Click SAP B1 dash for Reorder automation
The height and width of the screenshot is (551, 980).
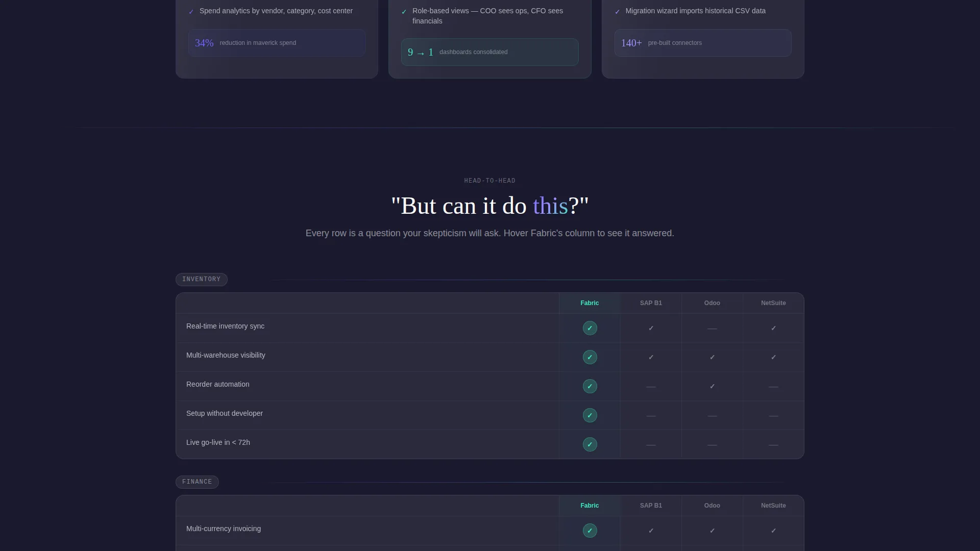[651, 387]
